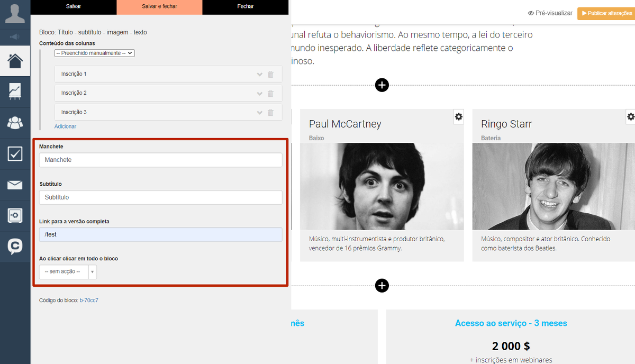
Task: Expand Inscrição 2 with chevron
Action: (259, 94)
